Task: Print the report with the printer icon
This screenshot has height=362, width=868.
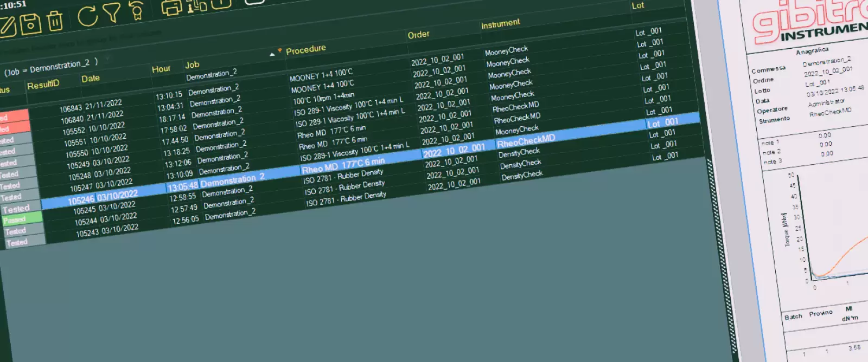Action: click(x=171, y=8)
